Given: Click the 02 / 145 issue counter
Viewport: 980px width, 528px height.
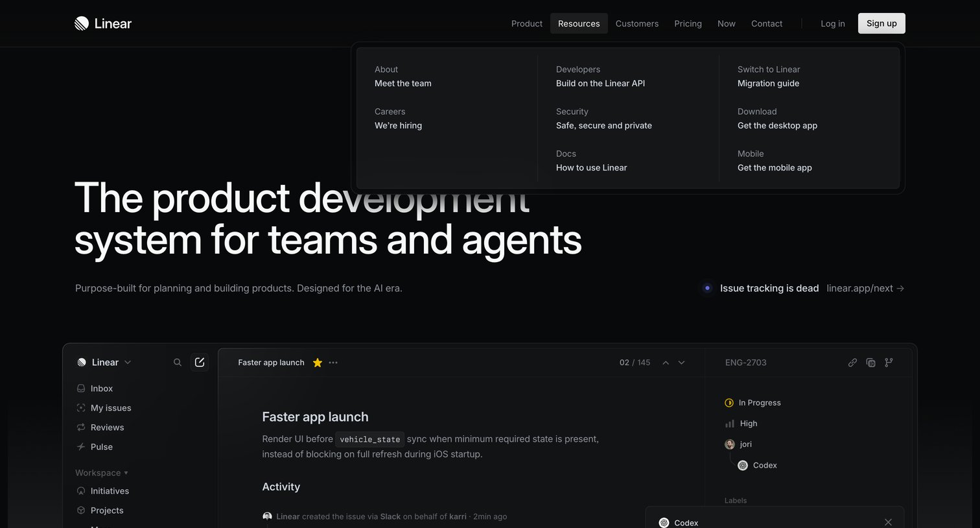Looking at the screenshot, I should click(x=635, y=363).
